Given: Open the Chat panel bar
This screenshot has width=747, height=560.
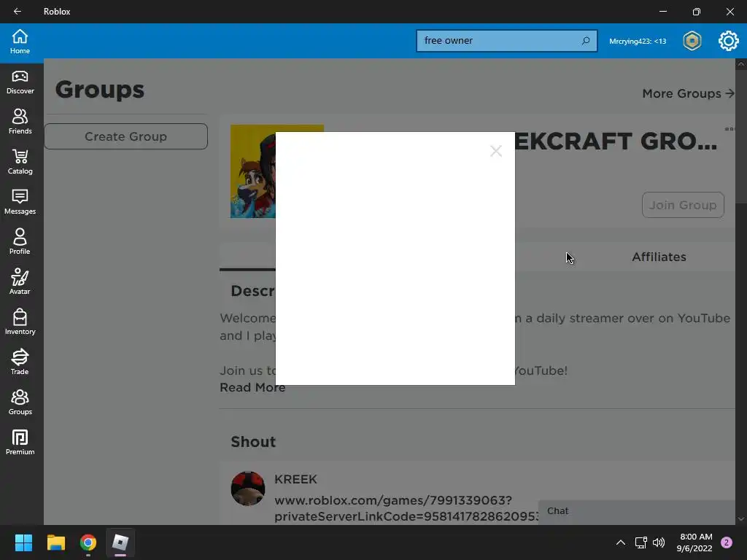Looking at the screenshot, I should [637, 511].
